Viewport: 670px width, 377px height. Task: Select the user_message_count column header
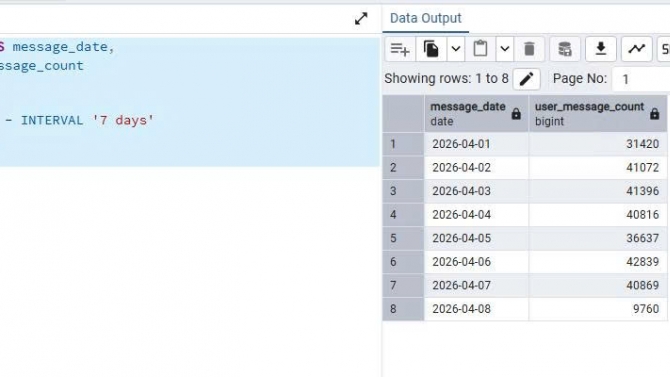(x=598, y=114)
